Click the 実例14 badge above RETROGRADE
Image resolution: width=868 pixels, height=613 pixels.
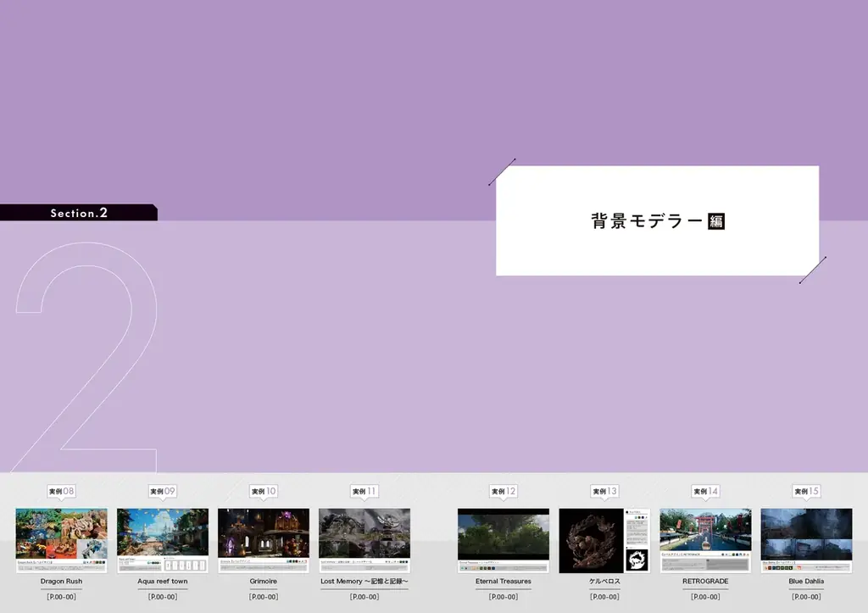(705, 490)
